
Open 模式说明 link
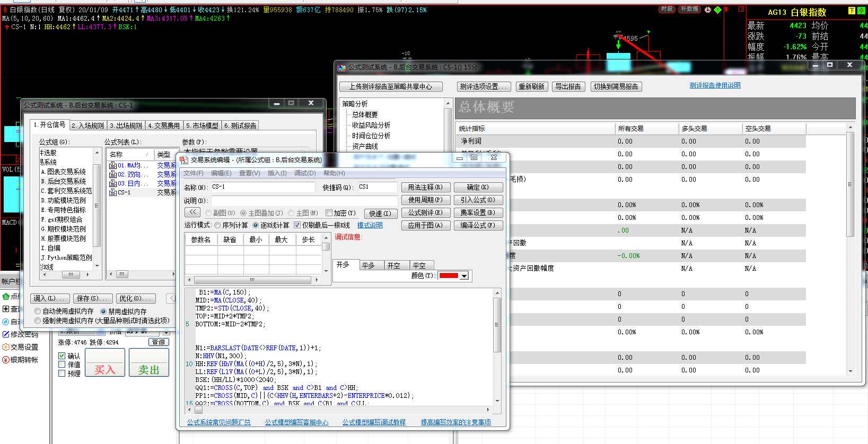coord(370,225)
